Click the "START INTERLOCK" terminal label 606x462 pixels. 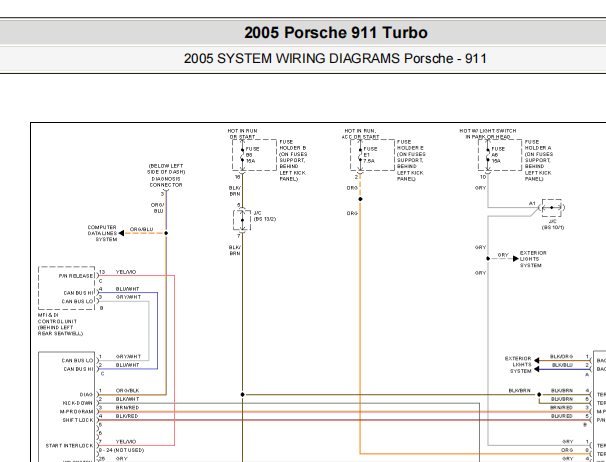(70, 446)
